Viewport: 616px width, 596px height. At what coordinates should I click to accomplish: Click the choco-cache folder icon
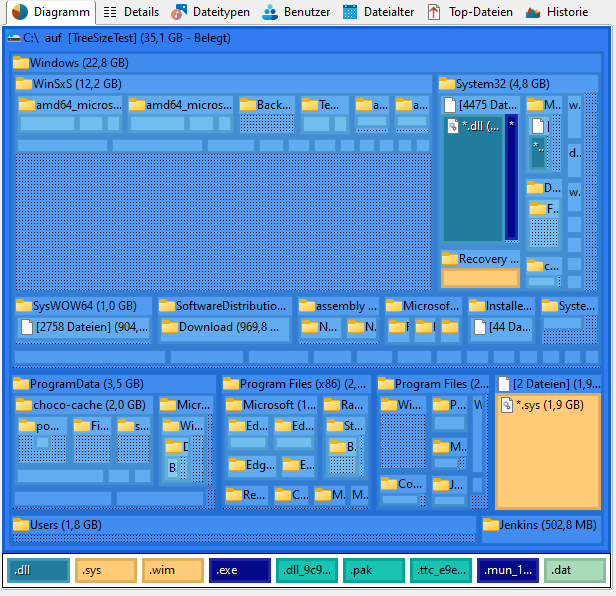tap(24, 405)
